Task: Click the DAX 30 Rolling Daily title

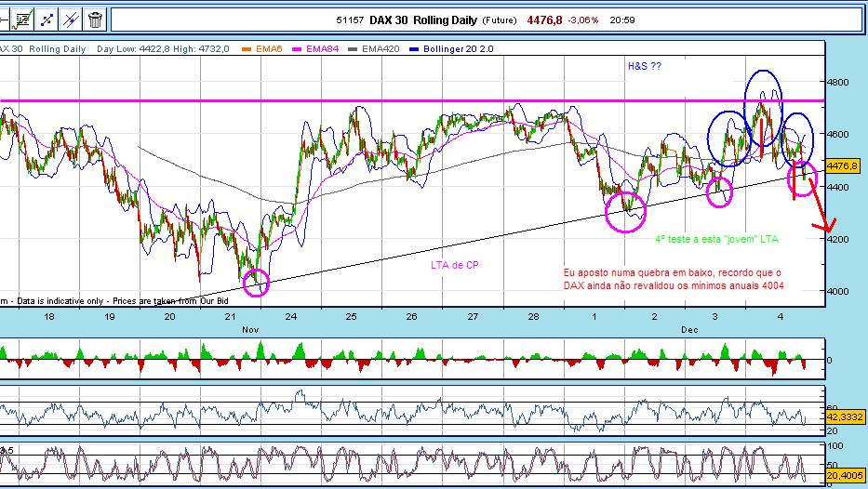Action: pyautogui.click(x=423, y=20)
